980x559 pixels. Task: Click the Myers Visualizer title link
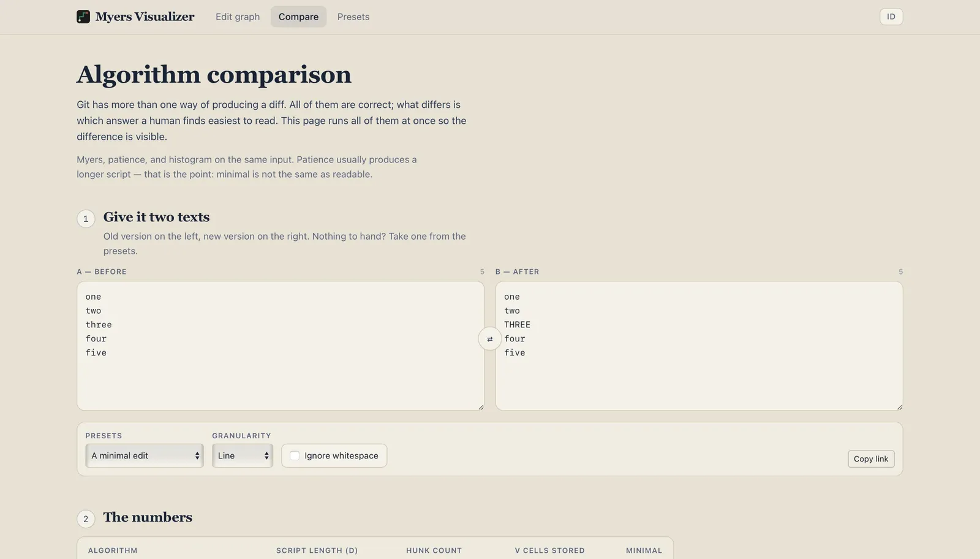pyautogui.click(x=145, y=17)
